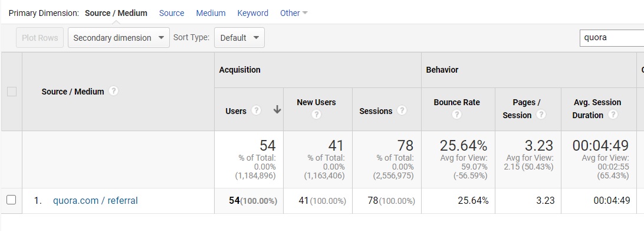
Task: Click the 78(100.00%) cell in quora row
Action: 392,201
